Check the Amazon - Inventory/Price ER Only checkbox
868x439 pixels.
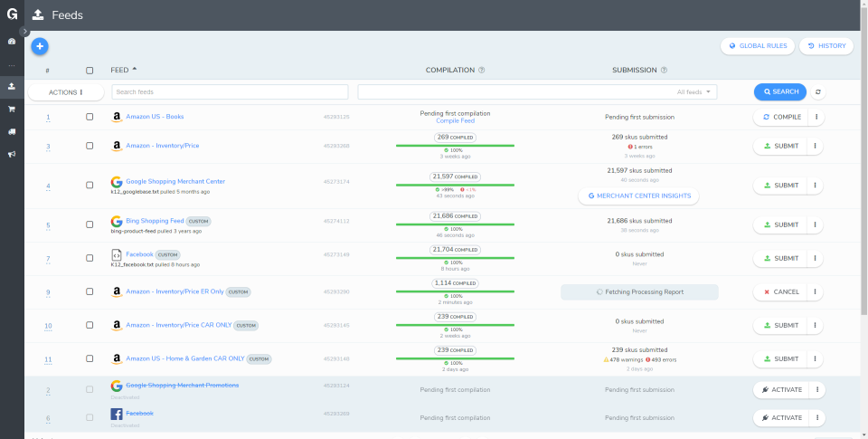(90, 291)
